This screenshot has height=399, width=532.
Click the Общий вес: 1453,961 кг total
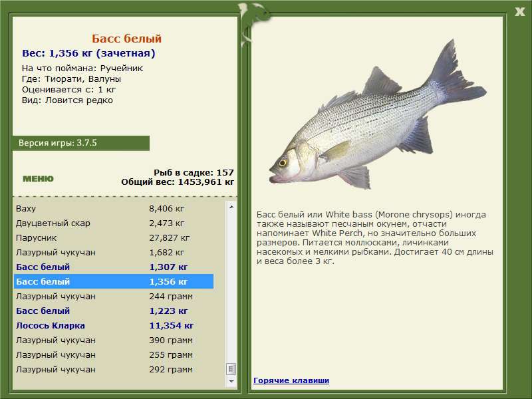click(178, 182)
